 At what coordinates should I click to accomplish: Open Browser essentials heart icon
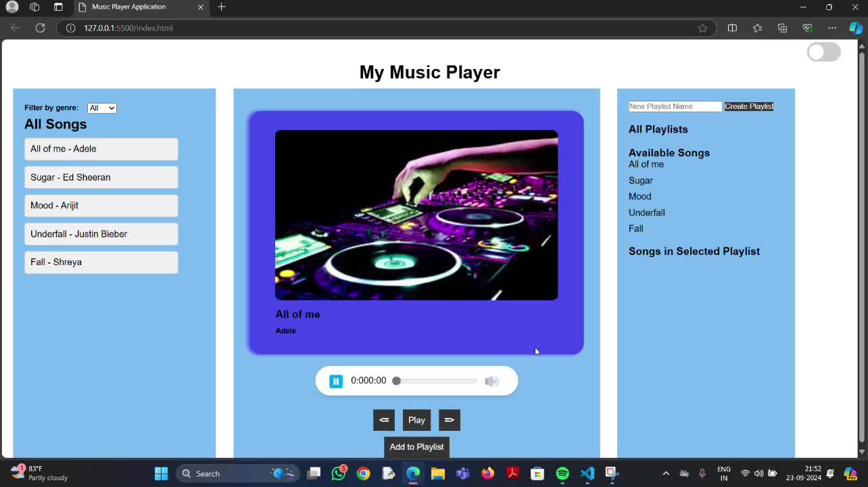click(807, 28)
